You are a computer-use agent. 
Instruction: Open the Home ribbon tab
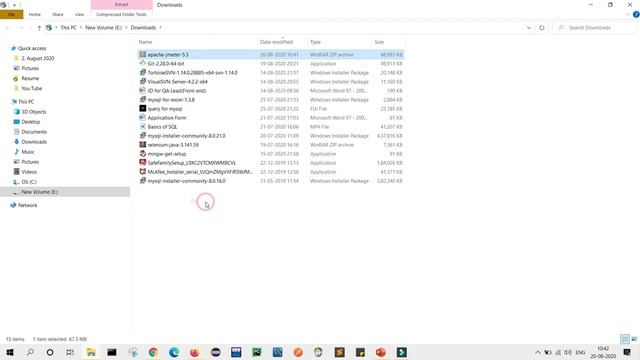click(x=35, y=14)
